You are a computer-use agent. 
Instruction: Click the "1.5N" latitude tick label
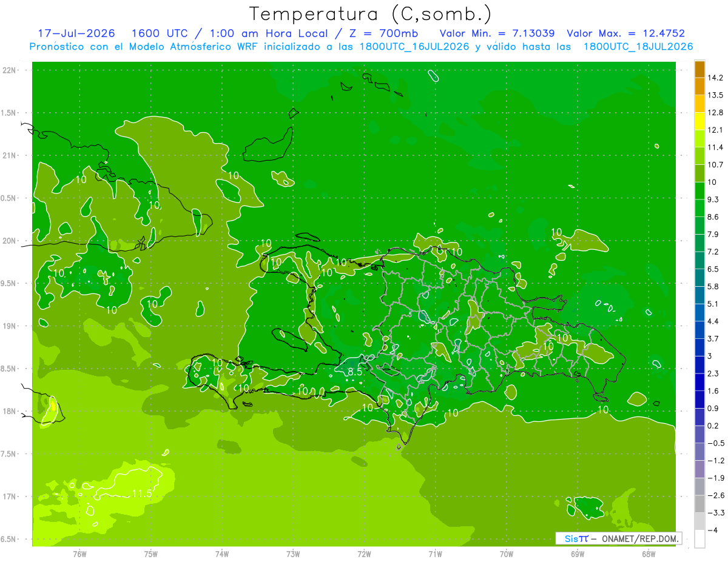pyautogui.click(x=8, y=113)
